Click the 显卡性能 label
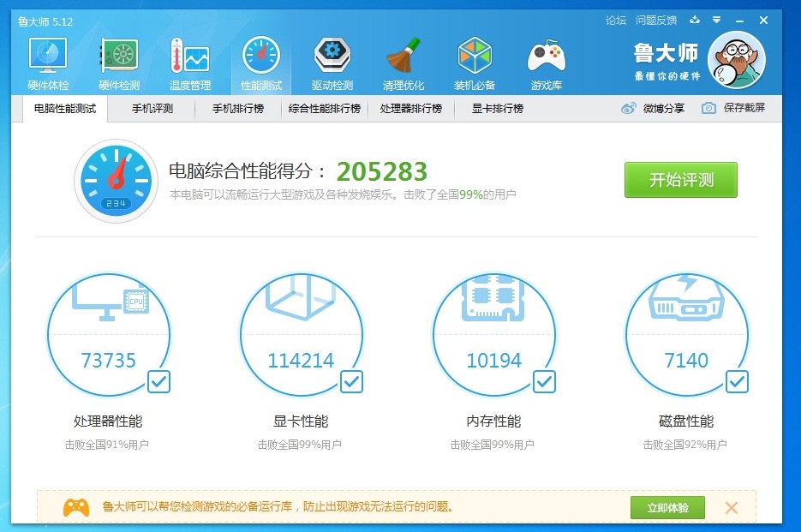Image resolution: width=801 pixels, height=532 pixels. pos(301,421)
